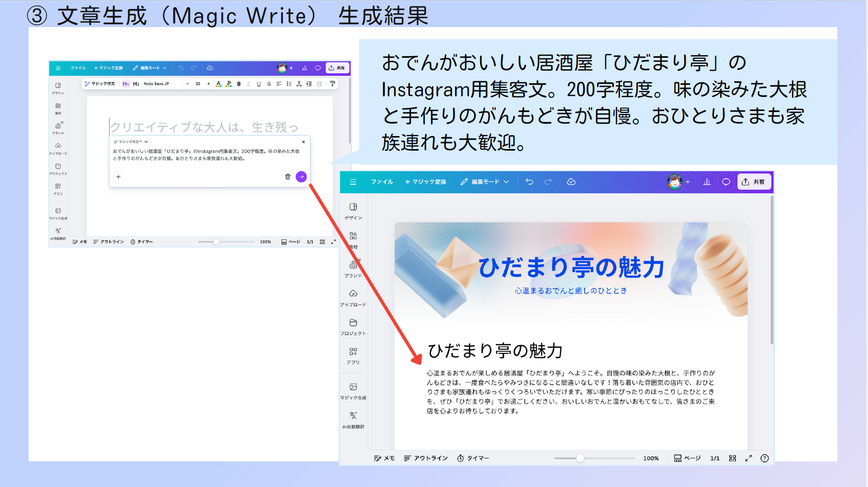Toggle the H2 heading style
This screenshot has width=868, height=487.
(136, 84)
